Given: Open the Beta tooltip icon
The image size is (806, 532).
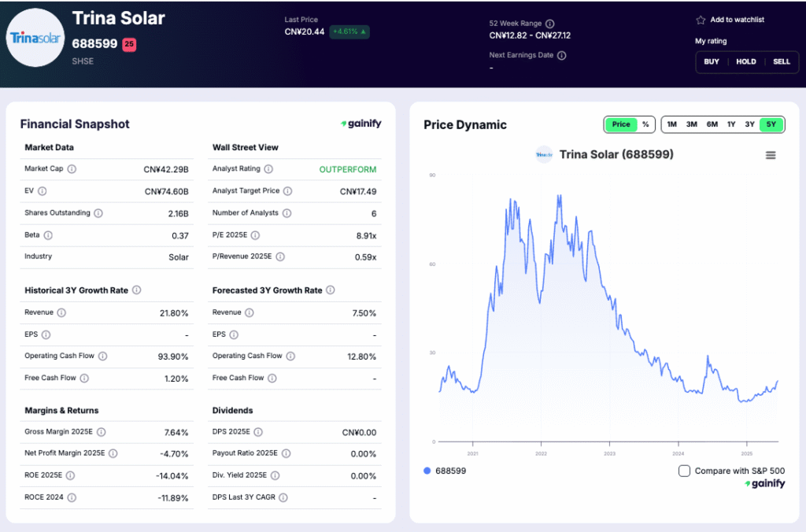Looking at the screenshot, I should [47, 235].
